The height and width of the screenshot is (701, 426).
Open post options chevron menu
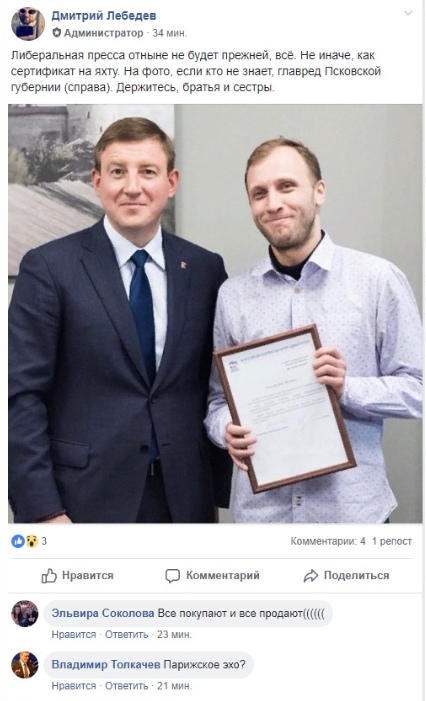[408, 13]
